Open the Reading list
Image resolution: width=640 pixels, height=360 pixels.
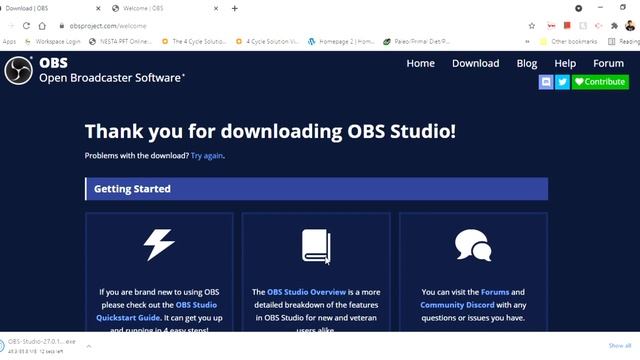(624, 42)
